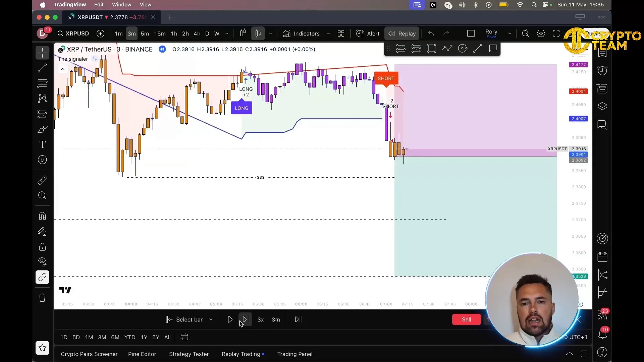This screenshot has width=644, height=362.
Task: Open the Alerts clock panel
Action: [602, 70]
